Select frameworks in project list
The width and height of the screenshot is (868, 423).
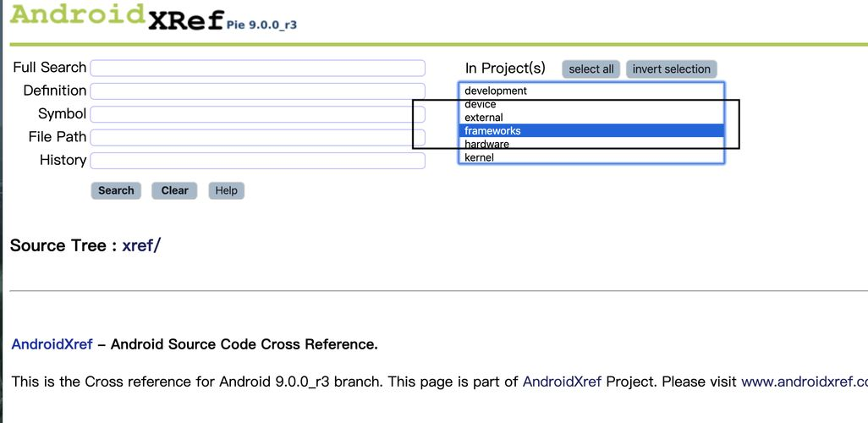(591, 130)
